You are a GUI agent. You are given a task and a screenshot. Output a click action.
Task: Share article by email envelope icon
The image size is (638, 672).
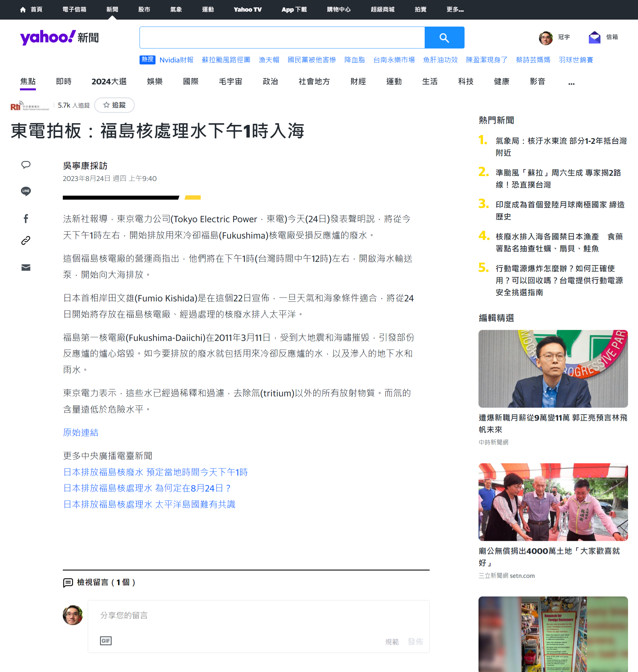tap(26, 267)
